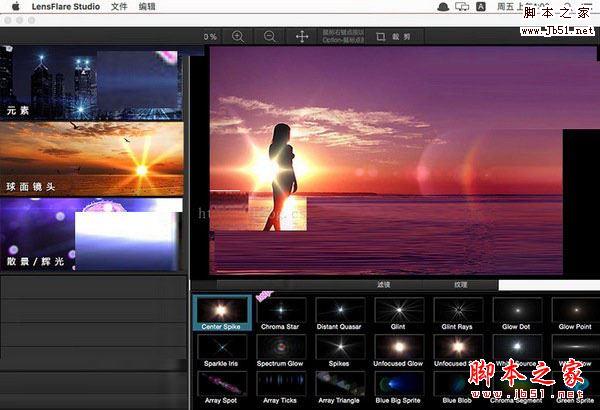Pick the Sparkle Iris flare element
The image size is (600, 410).
coord(221,347)
